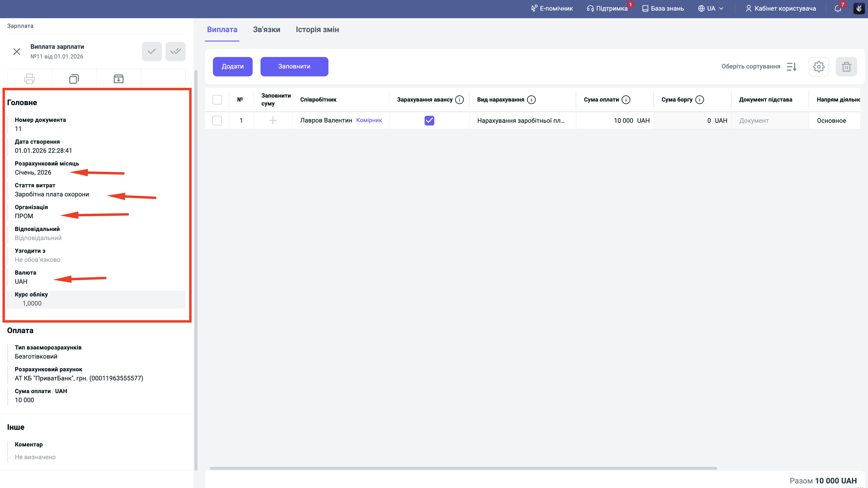Open the Оберіть сортування sorting dropdown

[x=759, y=67]
